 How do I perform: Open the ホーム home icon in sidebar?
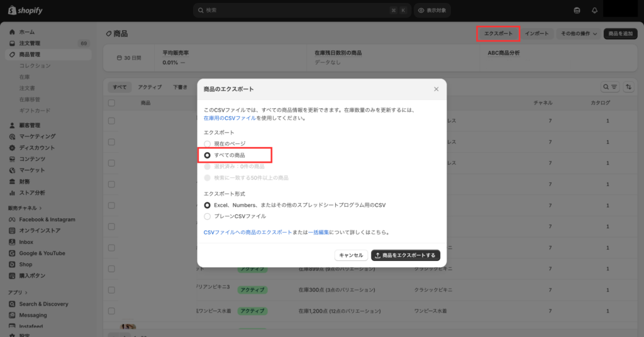12,32
